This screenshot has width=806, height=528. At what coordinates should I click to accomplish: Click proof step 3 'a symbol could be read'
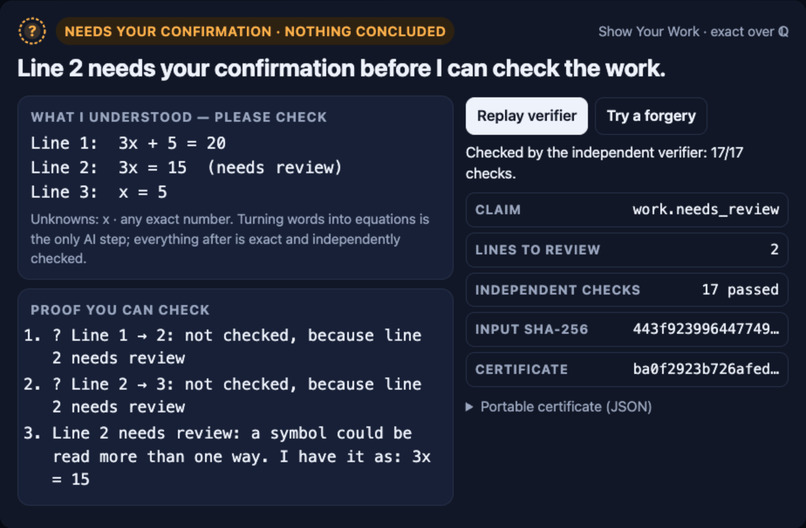coord(227,456)
